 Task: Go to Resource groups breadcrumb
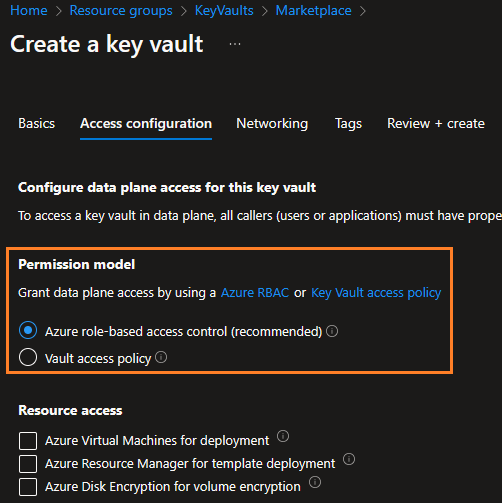tap(121, 11)
